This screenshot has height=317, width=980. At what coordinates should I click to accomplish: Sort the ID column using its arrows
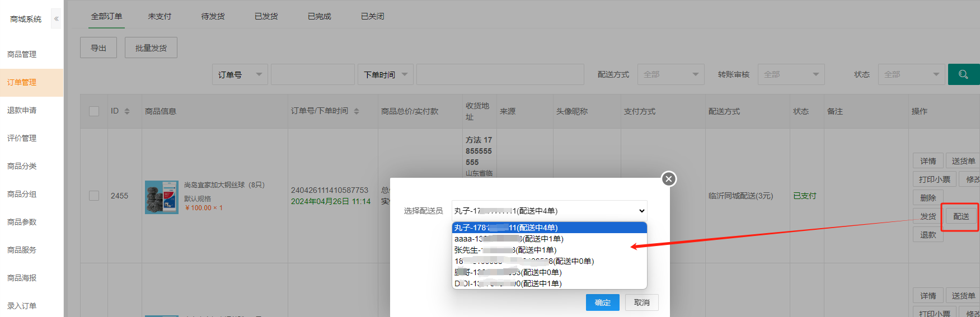pos(127,111)
